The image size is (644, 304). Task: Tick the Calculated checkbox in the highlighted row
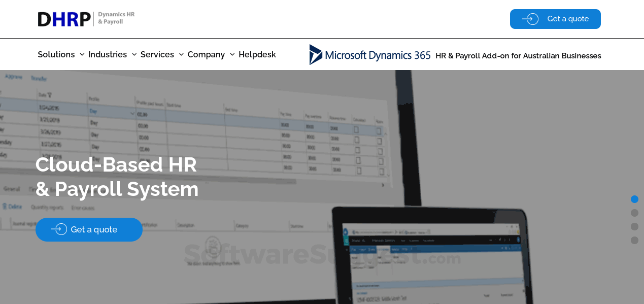[x=356, y=129]
